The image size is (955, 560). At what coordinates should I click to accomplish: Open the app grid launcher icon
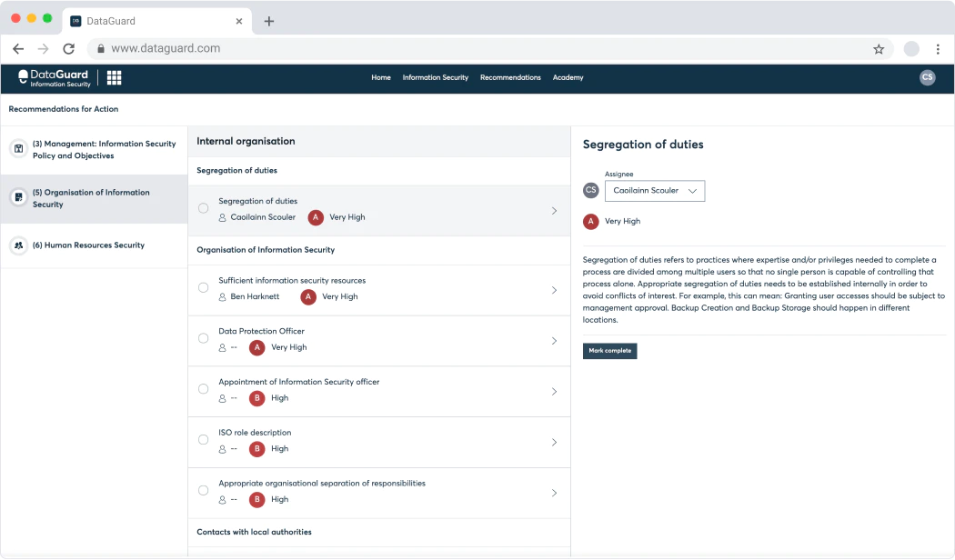pos(114,77)
